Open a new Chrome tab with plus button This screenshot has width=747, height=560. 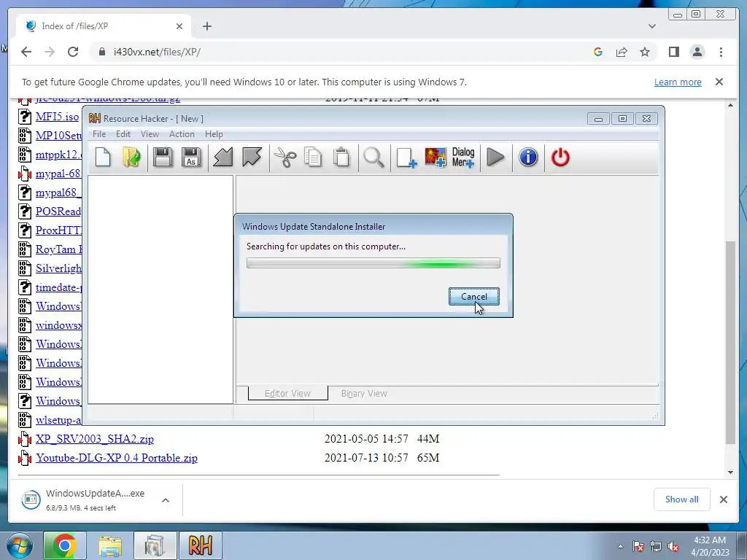206,26
